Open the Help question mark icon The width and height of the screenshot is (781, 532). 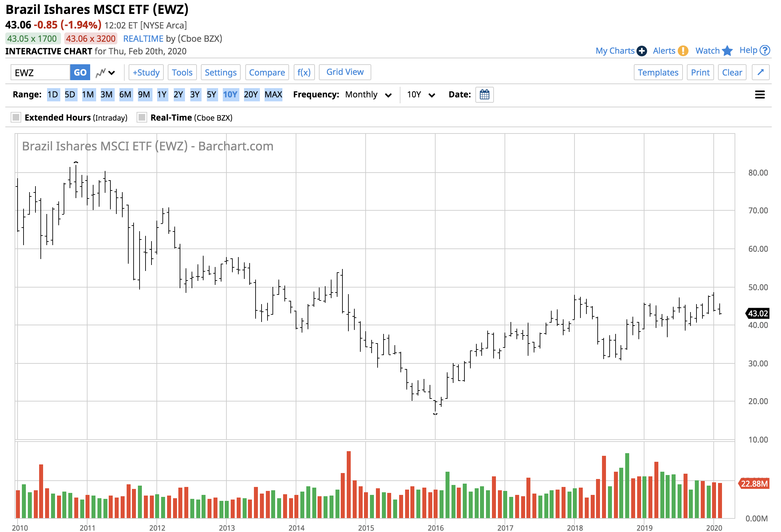coord(764,50)
